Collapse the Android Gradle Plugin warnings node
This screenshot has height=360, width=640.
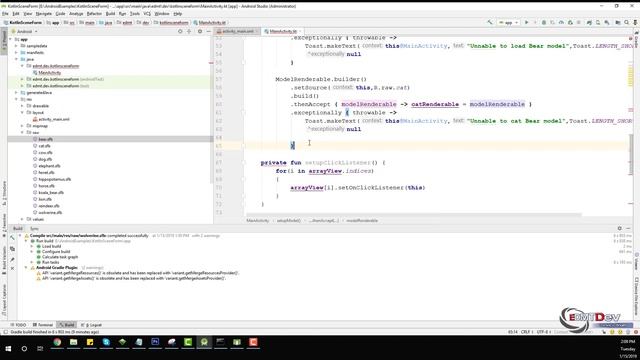click(x=26, y=268)
